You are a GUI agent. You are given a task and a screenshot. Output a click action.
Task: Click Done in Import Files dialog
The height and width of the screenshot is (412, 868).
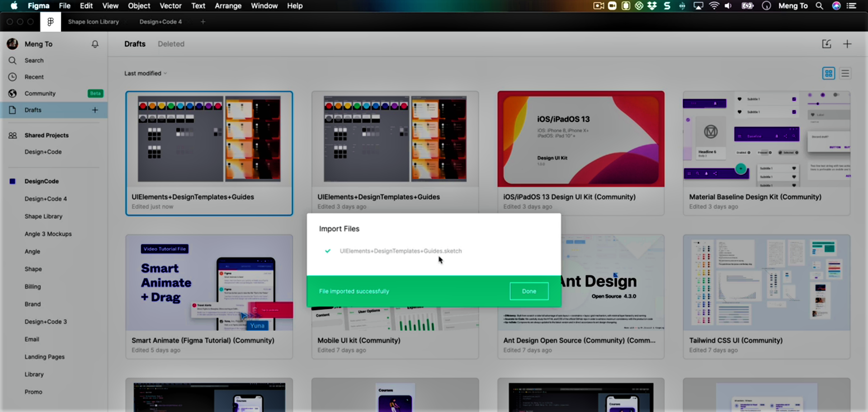pos(529,291)
